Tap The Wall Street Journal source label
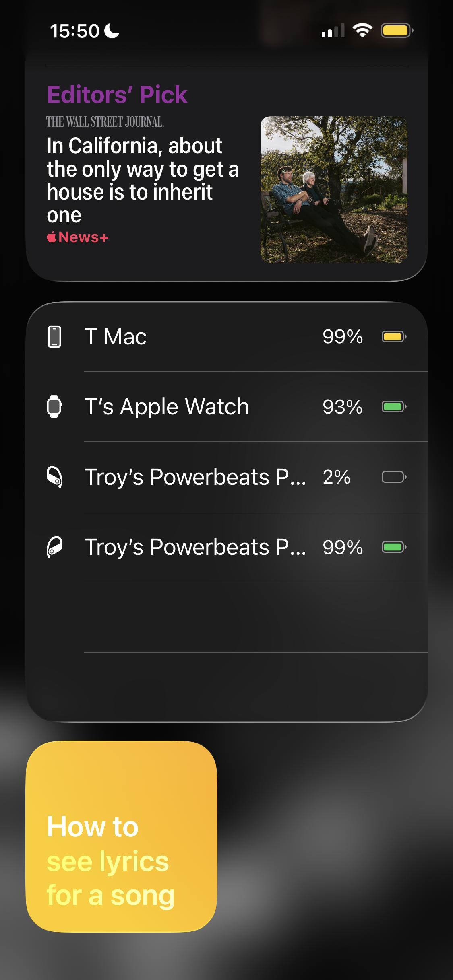The height and width of the screenshot is (980, 453). tap(105, 122)
